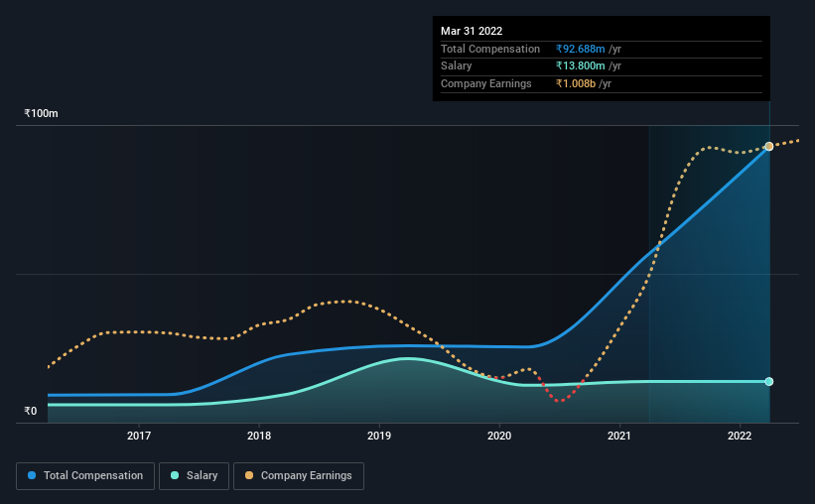Click the ₹1.008b company earnings value

pos(576,83)
